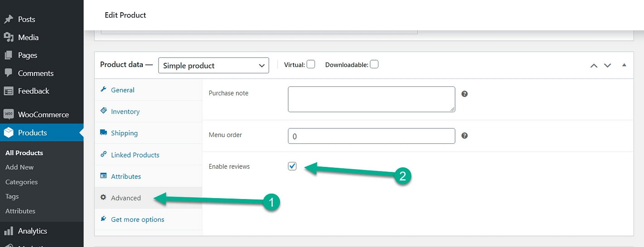Click the Posts pushpin icon

(9, 19)
